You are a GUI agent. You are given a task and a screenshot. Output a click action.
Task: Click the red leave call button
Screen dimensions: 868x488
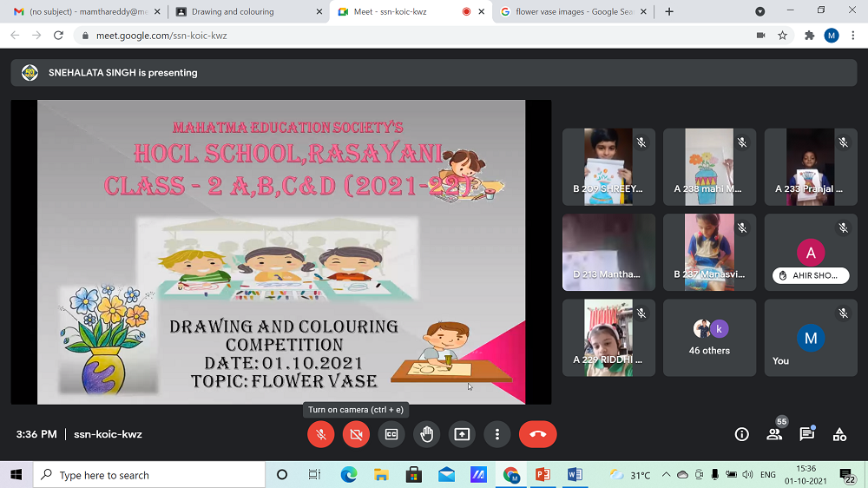pos(537,434)
